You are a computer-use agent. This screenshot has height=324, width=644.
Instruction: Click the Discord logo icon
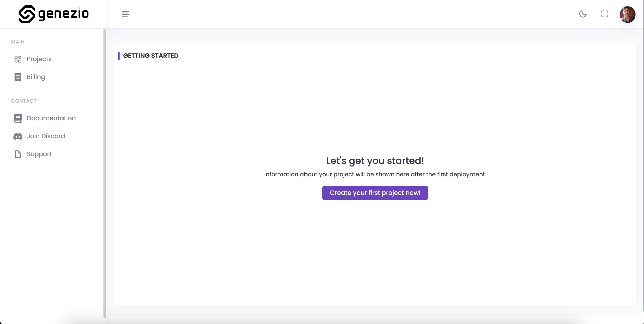coord(18,136)
